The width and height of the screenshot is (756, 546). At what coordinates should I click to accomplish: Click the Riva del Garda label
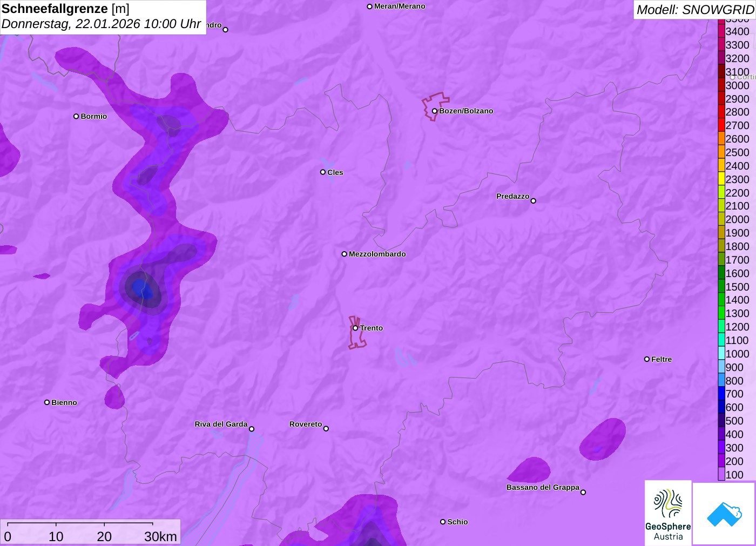(x=221, y=424)
